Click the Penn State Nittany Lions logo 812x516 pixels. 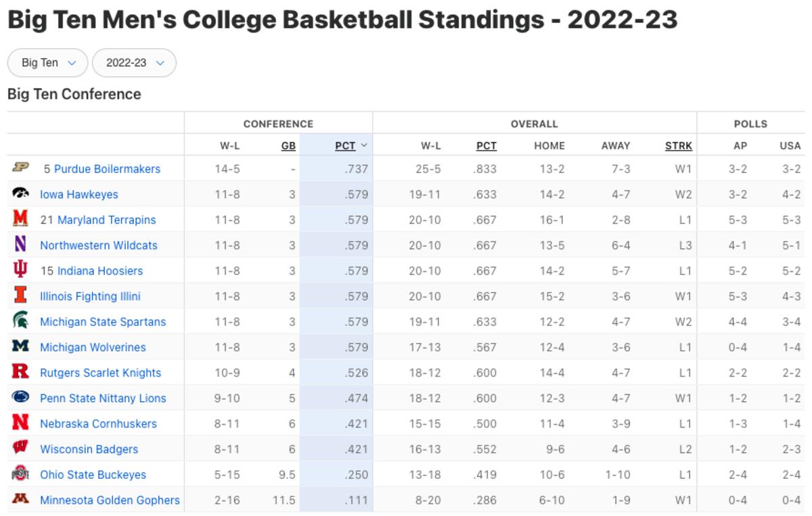click(x=20, y=398)
